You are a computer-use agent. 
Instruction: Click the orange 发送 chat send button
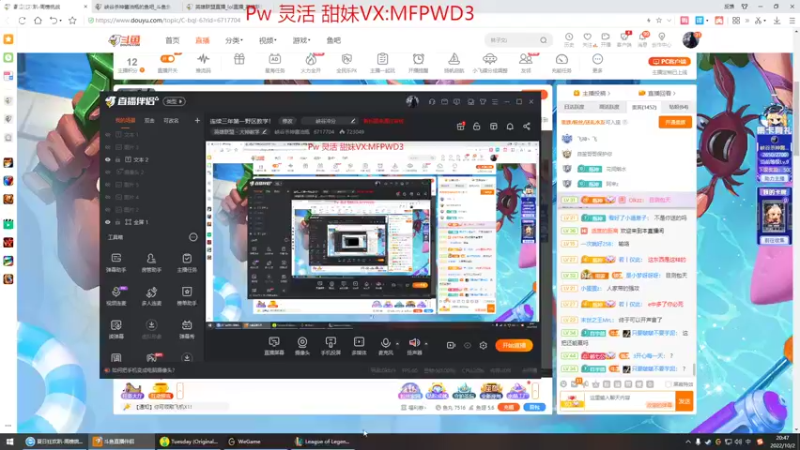tap(684, 402)
